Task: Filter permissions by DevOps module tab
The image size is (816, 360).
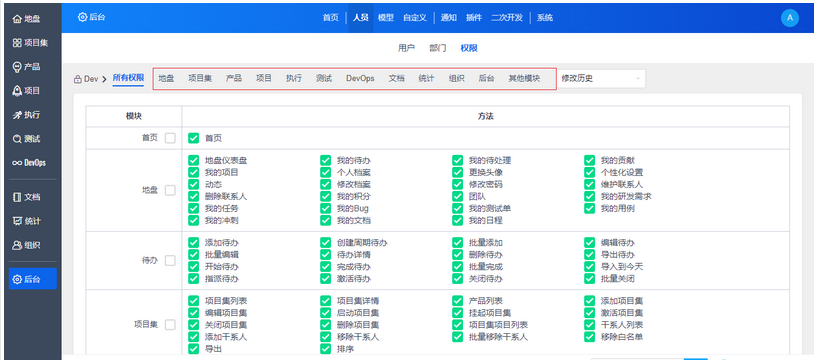Action: point(360,79)
